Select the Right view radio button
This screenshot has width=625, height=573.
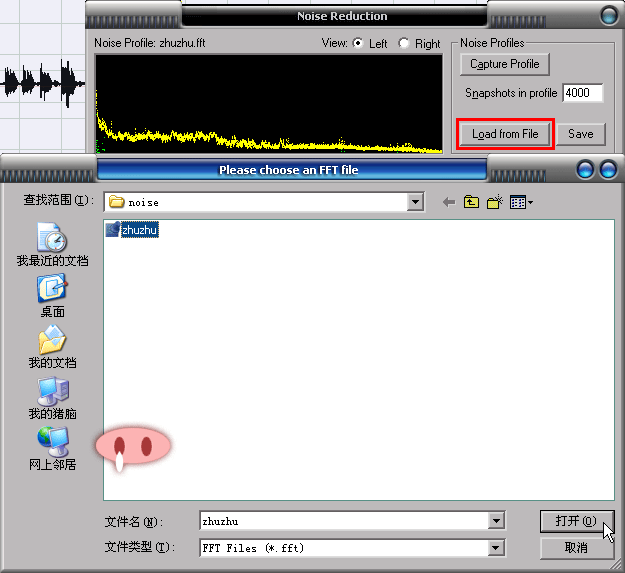(404, 43)
